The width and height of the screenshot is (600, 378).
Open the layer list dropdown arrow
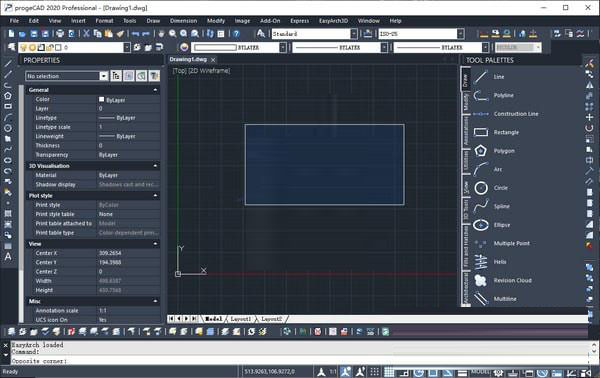127,47
